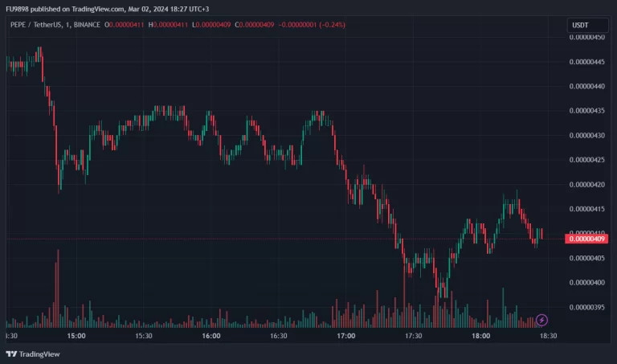Click the 0.00000420 price axis label
617x364 pixels.
[x=586, y=185]
